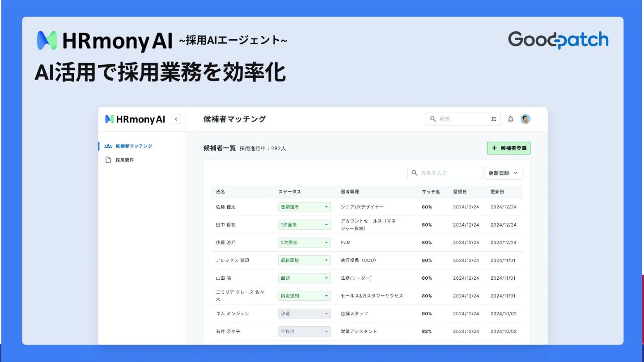The image size is (644, 362).
Task: Click the マッチ度 column header
Action: click(431, 192)
